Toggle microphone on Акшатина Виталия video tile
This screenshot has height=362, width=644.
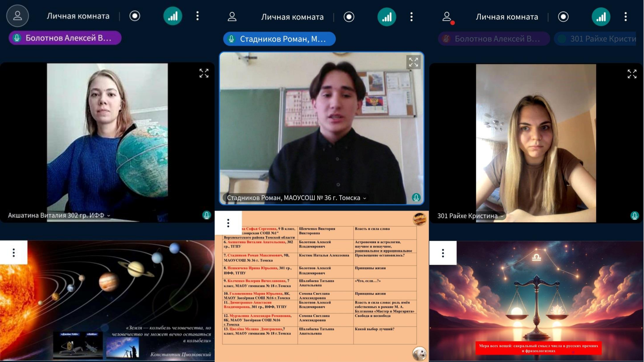coord(207,215)
